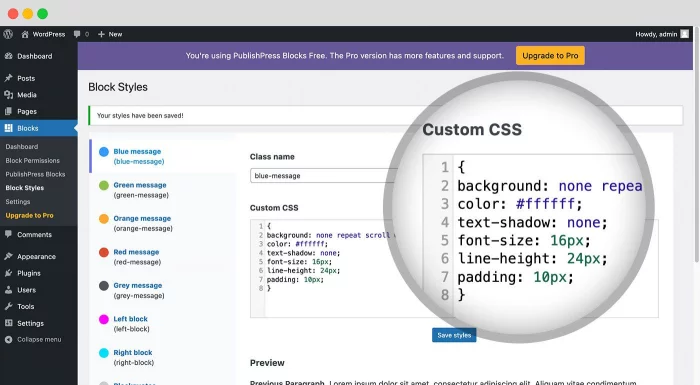
Task: Click the plus New button in admin bar
Action: tap(110, 34)
